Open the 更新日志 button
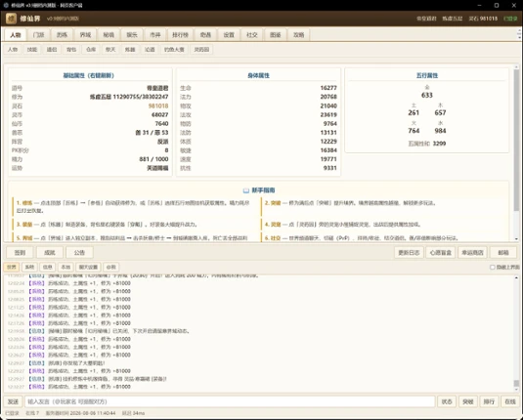 pyautogui.click(x=409, y=252)
